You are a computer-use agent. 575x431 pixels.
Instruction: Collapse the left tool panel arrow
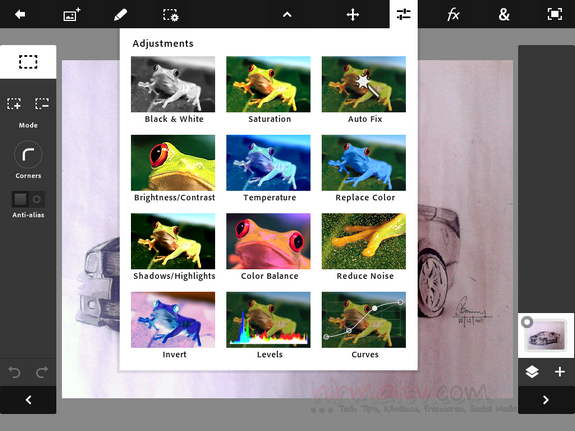pyautogui.click(x=28, y=400)
